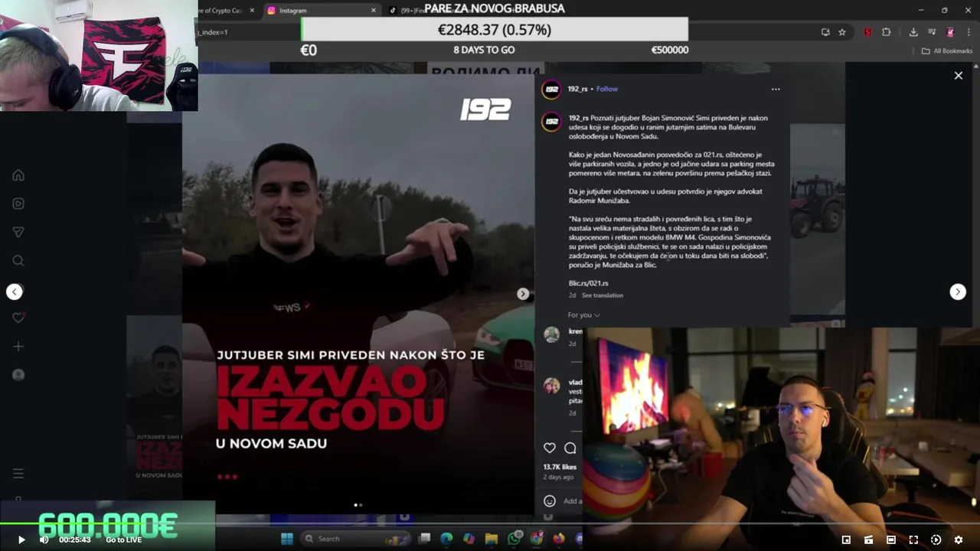Screen dimensions: 980x551
Task: Open Windows Start button in taskbar
Action: click(x=287, y=539)
